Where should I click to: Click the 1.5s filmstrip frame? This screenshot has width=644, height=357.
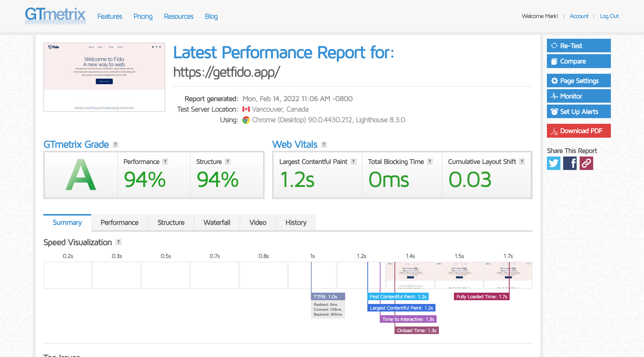click(x=459, y=275)
